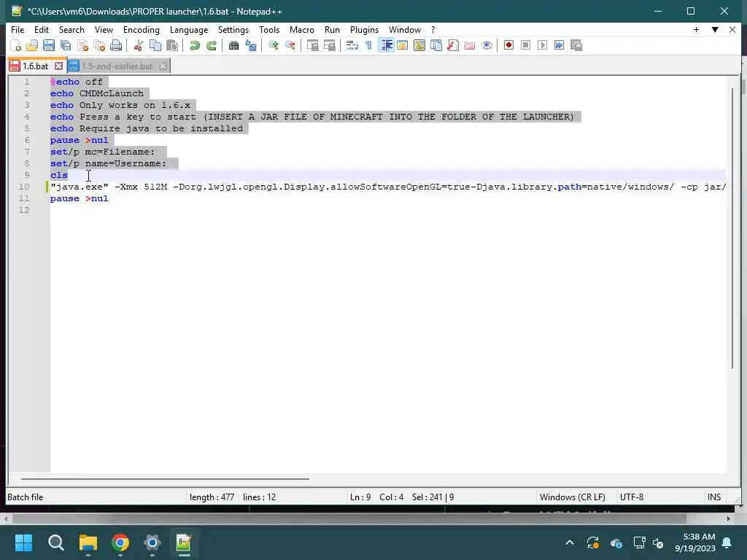Toggle Document List panel icon
This screenshot has height=560, width=747.
click(436, 45)
